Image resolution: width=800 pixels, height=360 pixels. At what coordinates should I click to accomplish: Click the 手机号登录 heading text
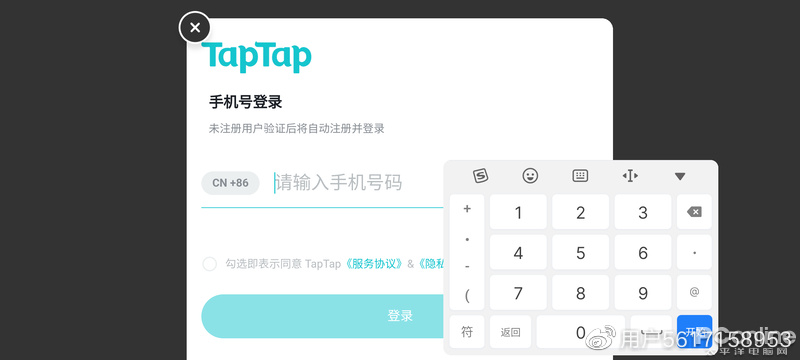[245, 102]
